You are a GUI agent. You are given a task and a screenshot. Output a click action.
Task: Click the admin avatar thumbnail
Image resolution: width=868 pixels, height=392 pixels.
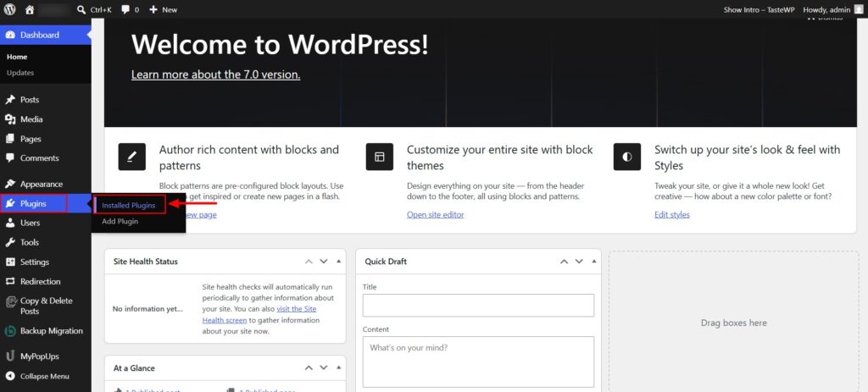(x=858, y=9)
